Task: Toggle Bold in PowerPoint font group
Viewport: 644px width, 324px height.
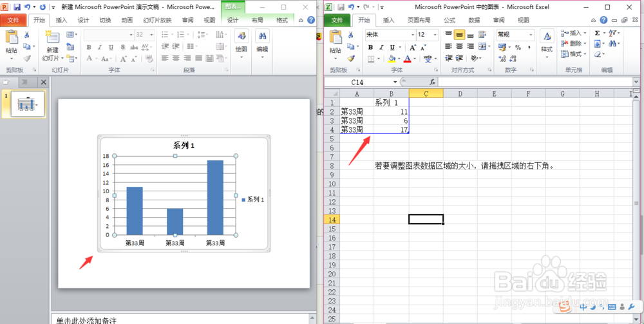Action: point(89,47)
